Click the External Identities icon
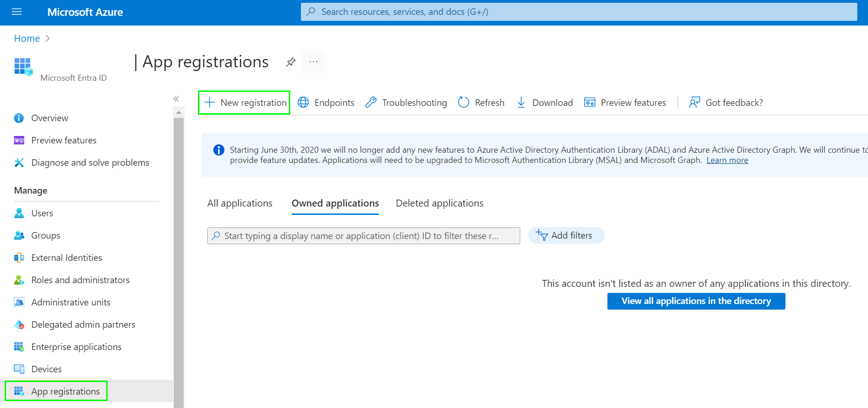 point(19,258)
